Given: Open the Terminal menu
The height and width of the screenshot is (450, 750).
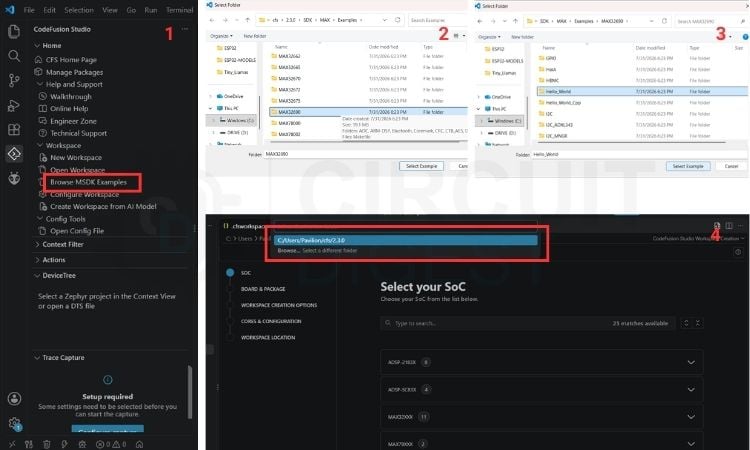Looking at the screenshot, I should pyautogui.click(x=179, y=10).
